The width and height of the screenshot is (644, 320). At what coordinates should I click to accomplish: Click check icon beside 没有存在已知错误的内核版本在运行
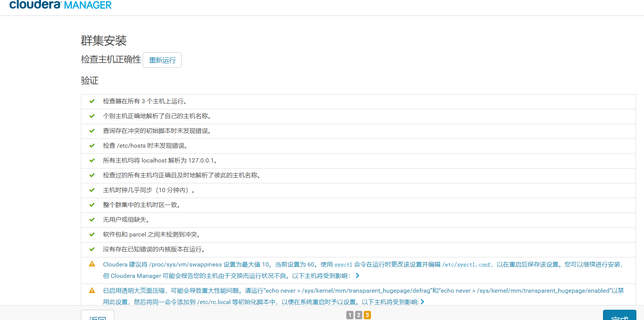[92, 249]
